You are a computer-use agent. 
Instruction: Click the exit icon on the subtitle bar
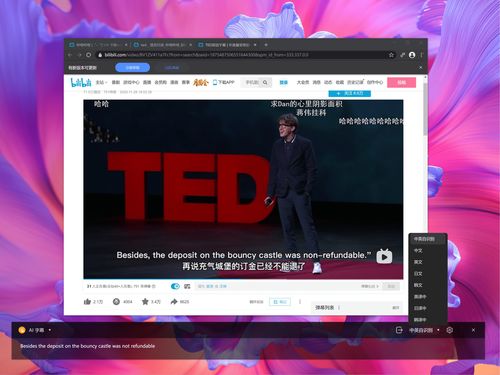pos(399,330)
